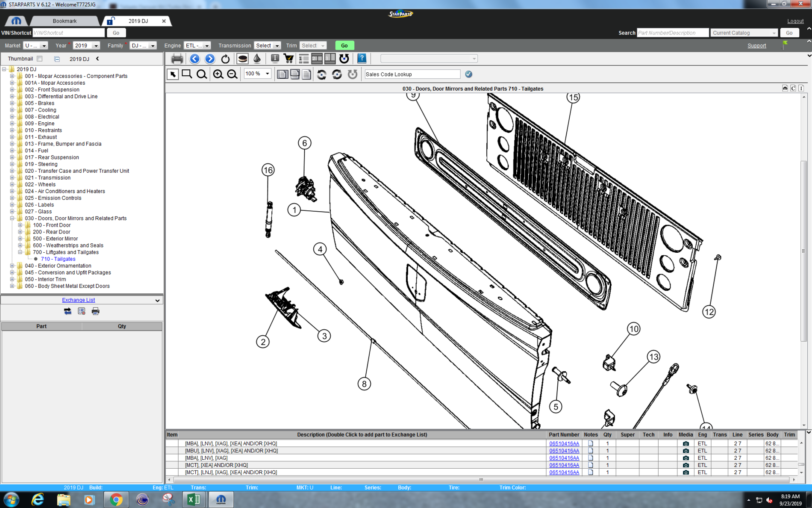Toggle the Thumbnail checkbox

[40, 59]
